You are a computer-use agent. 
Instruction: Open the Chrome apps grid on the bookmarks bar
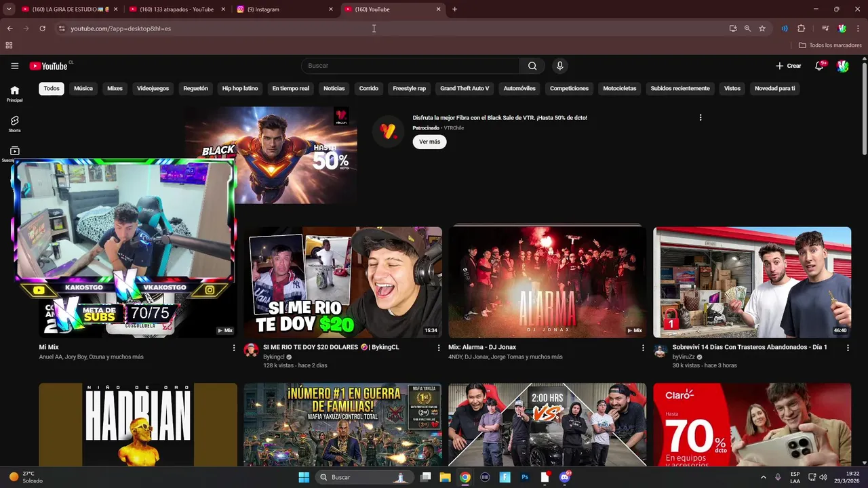9,45
